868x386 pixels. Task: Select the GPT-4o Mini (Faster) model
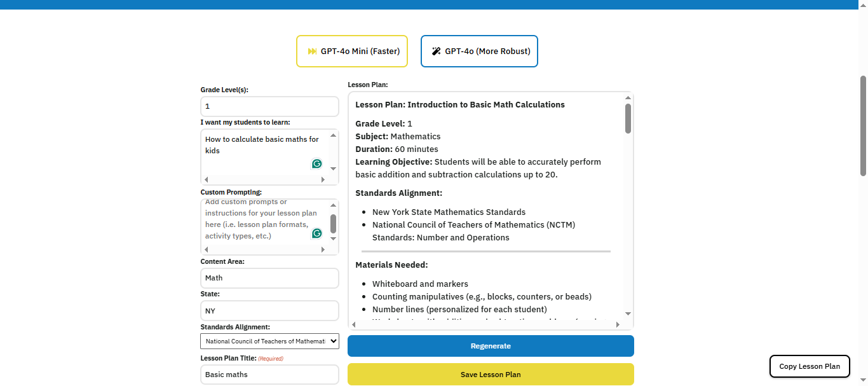(x=351, y=51)
